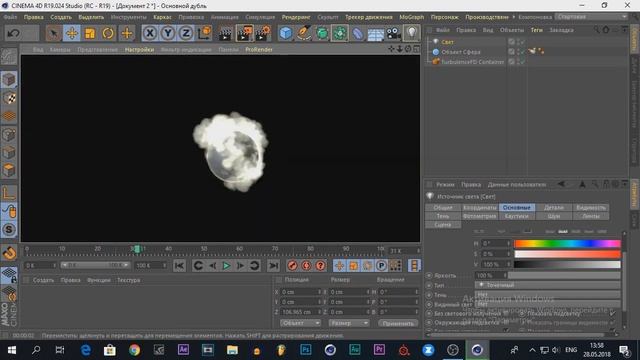640x360 pixels.
Task: Switch the coordinate system icon
Action: (204, 33)
